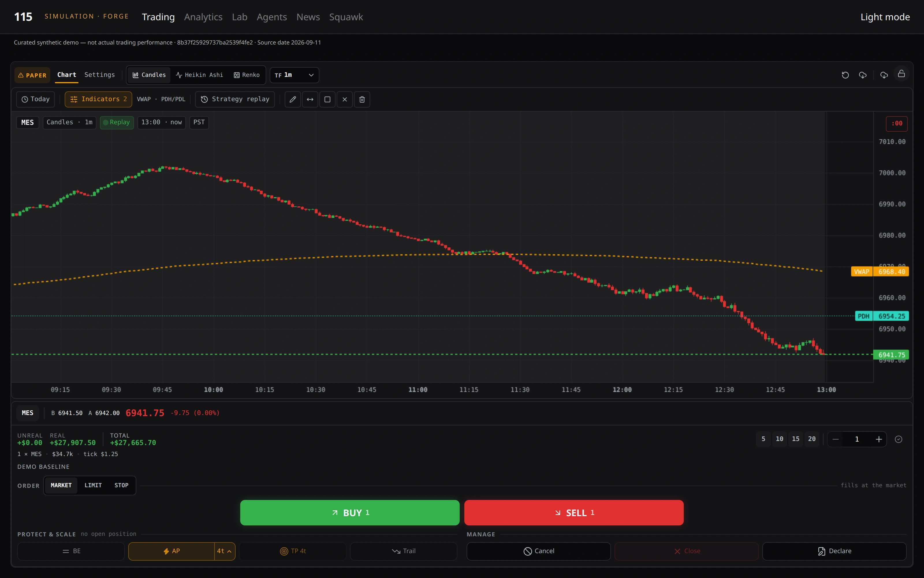Screen dimensions: 924x578
Task: Click the circled check icon beside quantity
Action: pos(898,439)
